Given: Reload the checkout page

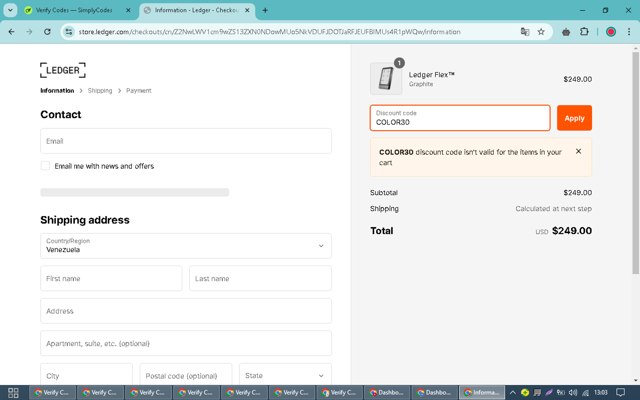Looking at the screenshot, I should click(47, 32).
